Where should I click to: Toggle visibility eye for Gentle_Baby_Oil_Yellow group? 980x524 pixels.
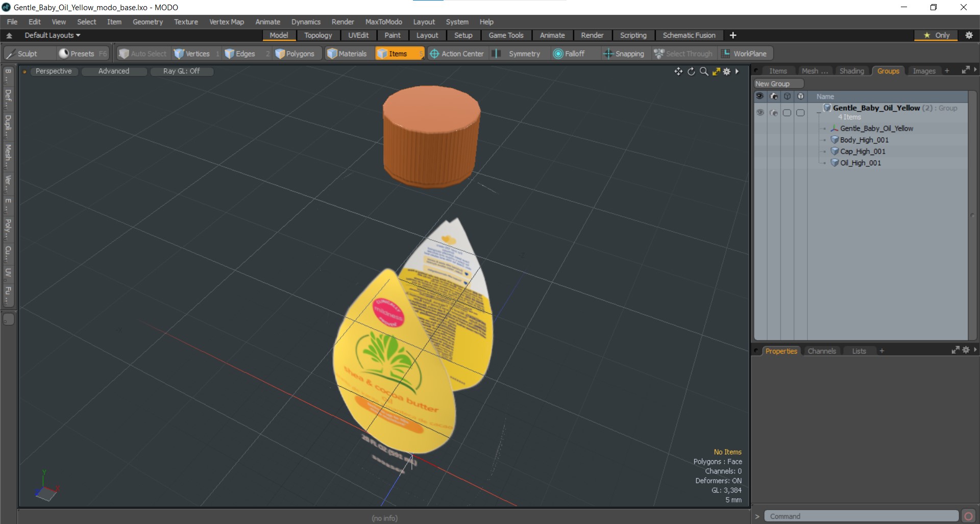[x=760, y=113]
